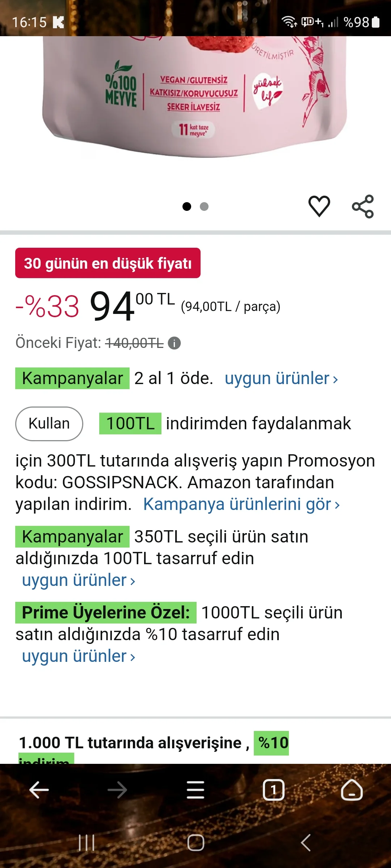
Task: Tap the Android system back chevron
Action: [306, 843]
